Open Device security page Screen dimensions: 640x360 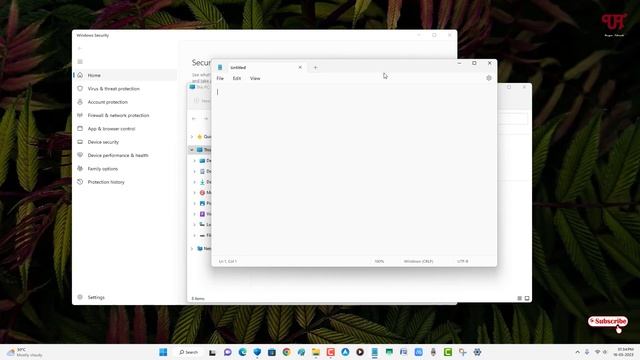click(125, 142)
